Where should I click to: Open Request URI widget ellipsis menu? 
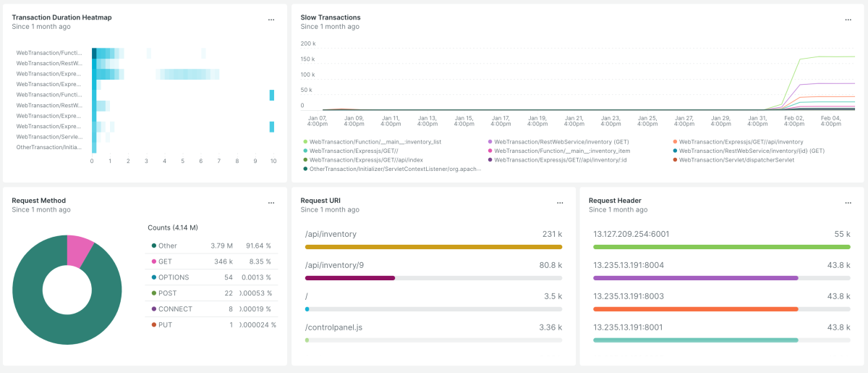[559, 204]
